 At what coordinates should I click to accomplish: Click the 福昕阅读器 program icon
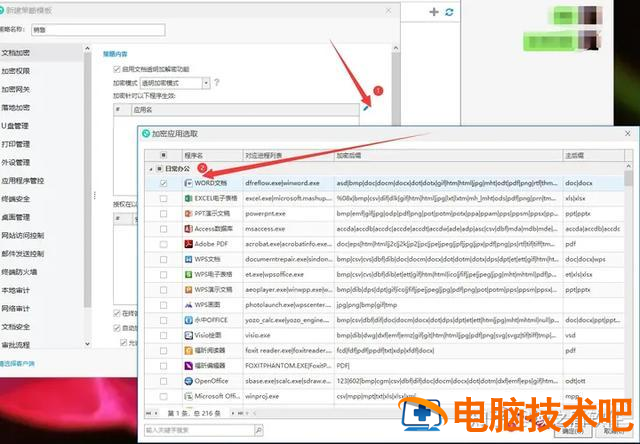[188, 351]
